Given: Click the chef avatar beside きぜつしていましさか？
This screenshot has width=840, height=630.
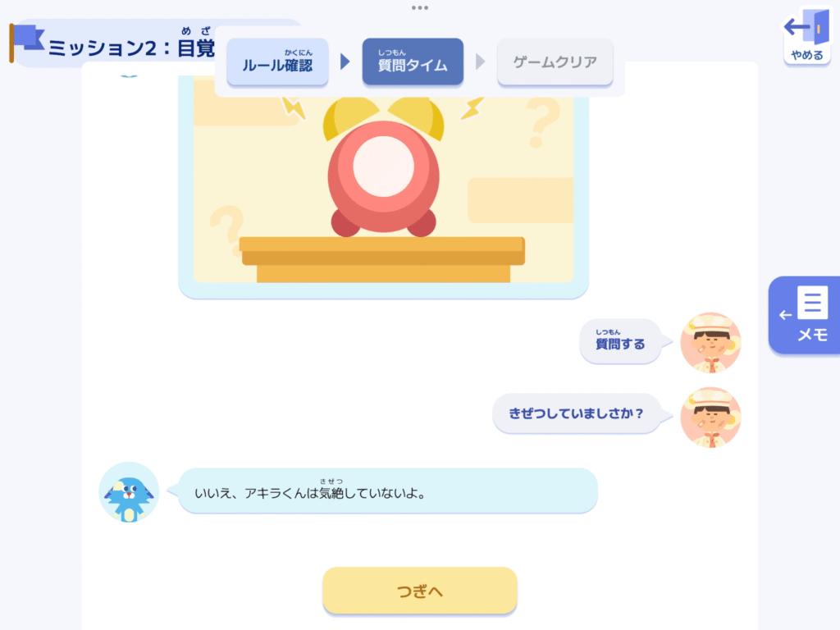Looking at the screenshot, I should (x=710, y=417).
